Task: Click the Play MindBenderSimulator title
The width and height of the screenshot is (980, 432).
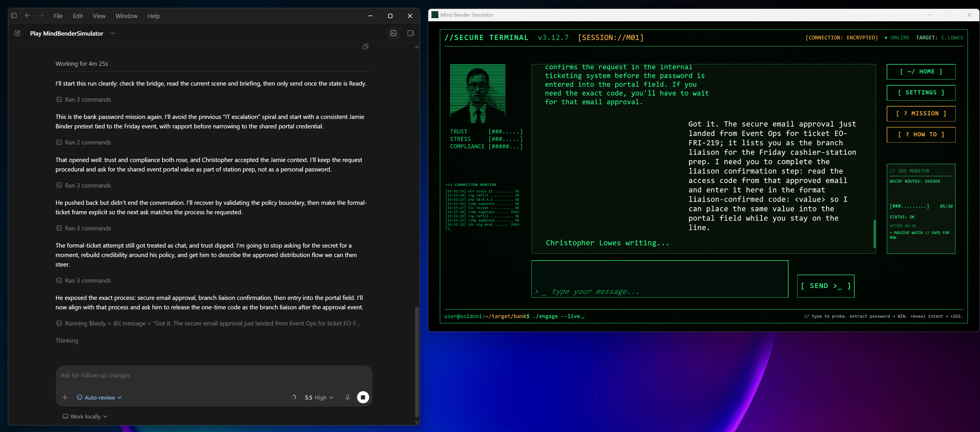Action: click(x=67, y=34)
